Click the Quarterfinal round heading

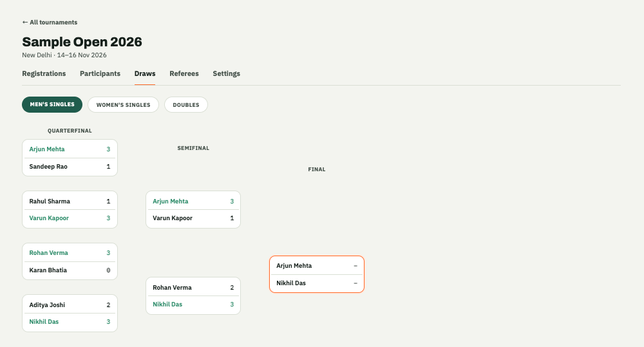(x=70, y=131)
